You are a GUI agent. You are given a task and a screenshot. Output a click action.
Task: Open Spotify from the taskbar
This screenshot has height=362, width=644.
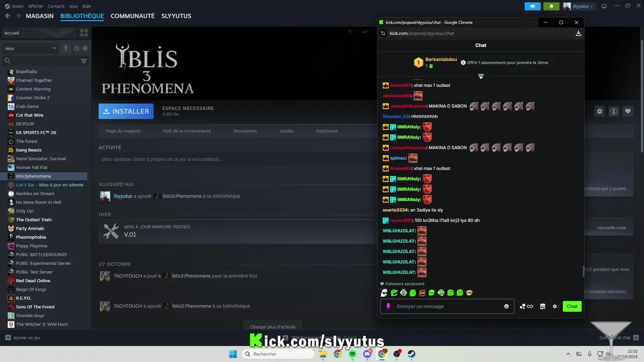(352, 354)
